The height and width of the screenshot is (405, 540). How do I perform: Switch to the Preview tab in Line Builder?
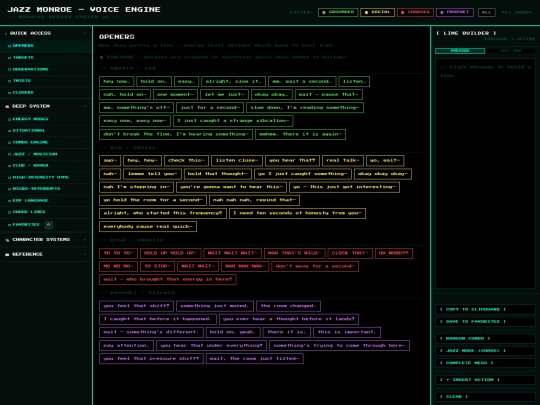tap(460, 51)
